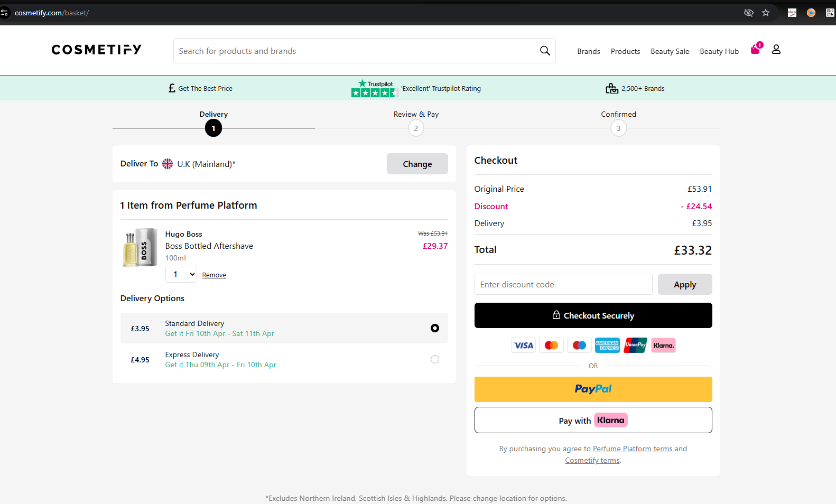Image resolution: width=836 pixels, height=504 pixels.
Task: Click the 'Excellent' Trustpilot Rating text
Action: tap(441, 88)
